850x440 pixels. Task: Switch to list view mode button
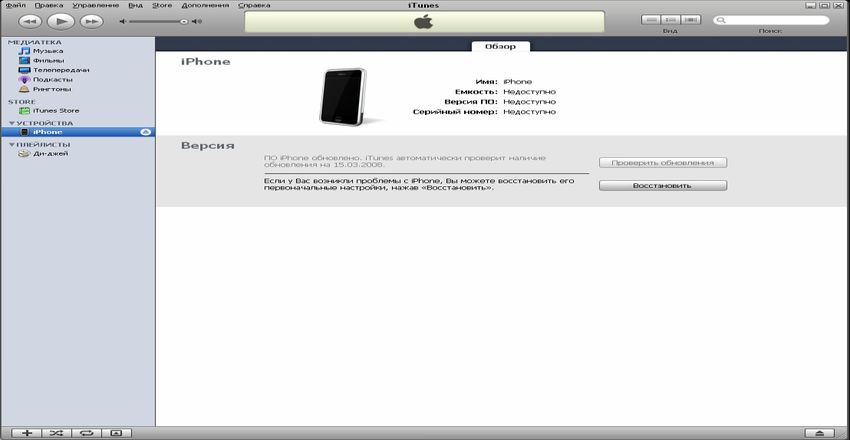tap(651, 20)
